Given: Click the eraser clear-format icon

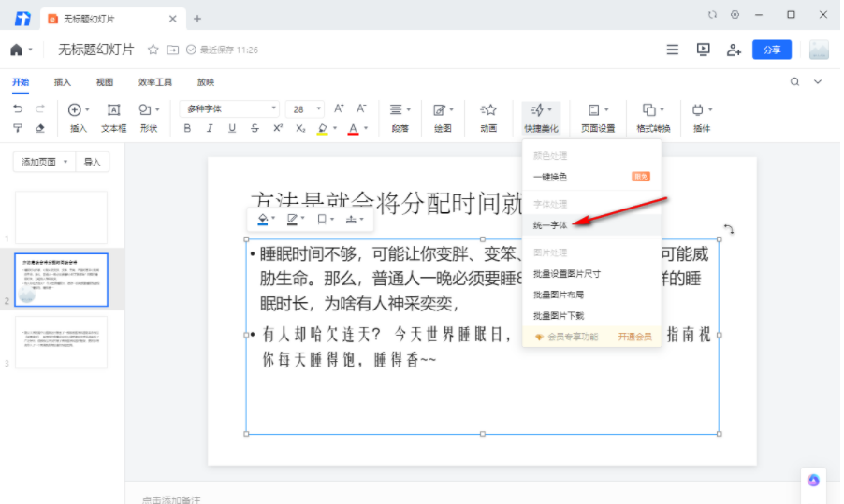Looking at the screenshot, I should [x=40, y=128].
